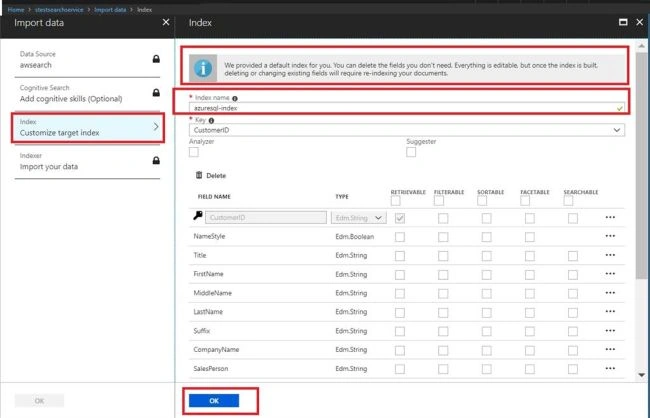The image size is (650, 418).
Task: Click the blue information banner icon
Action: click(x=203, y=68)
